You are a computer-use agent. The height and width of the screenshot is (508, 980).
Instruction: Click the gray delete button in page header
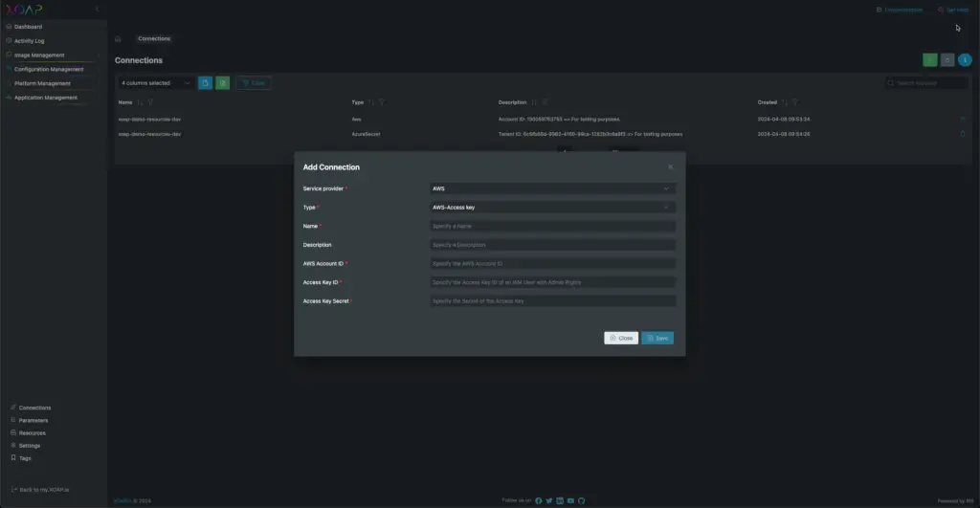coord(947,60)
